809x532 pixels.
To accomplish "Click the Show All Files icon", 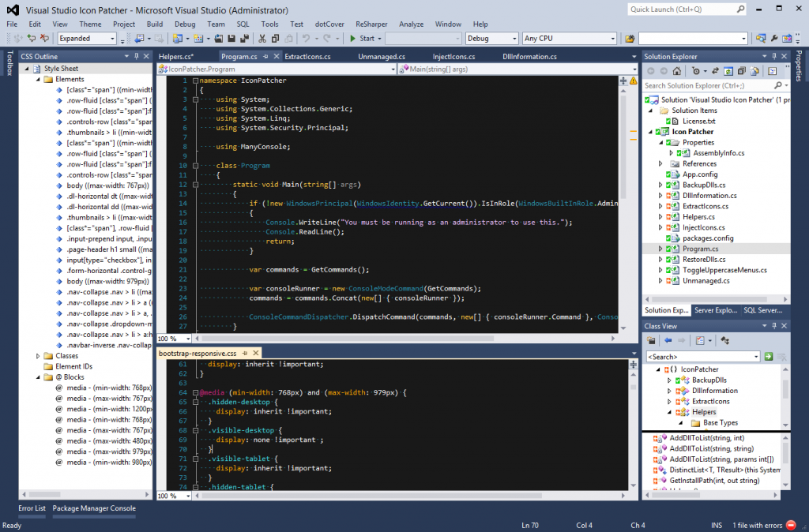I will [754, 71].
